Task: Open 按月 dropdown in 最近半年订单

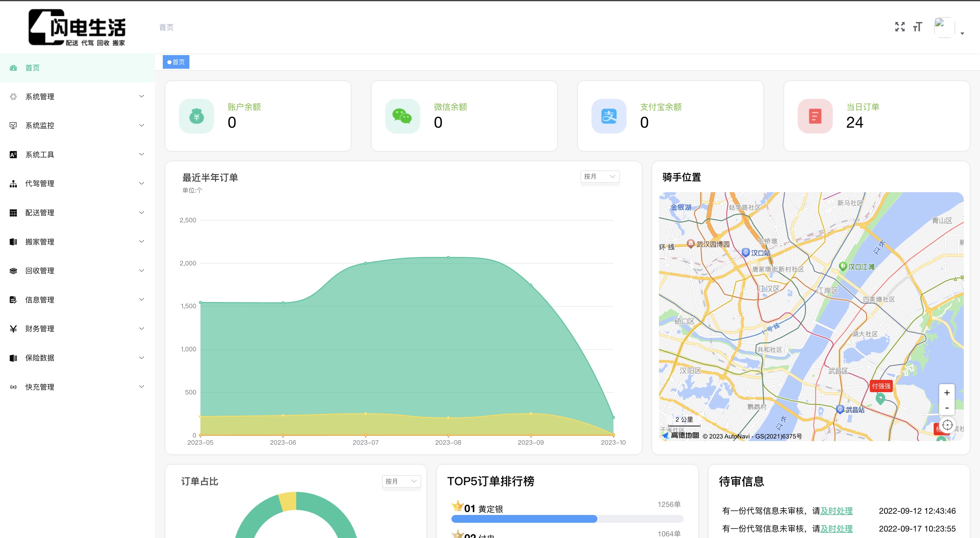Action: click(600, 176)
